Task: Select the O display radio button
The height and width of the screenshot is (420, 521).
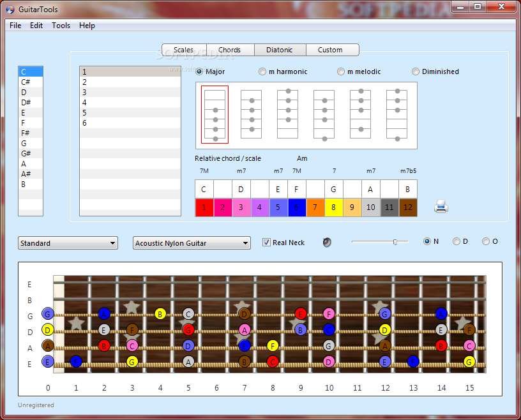Action: click(486, 241)
